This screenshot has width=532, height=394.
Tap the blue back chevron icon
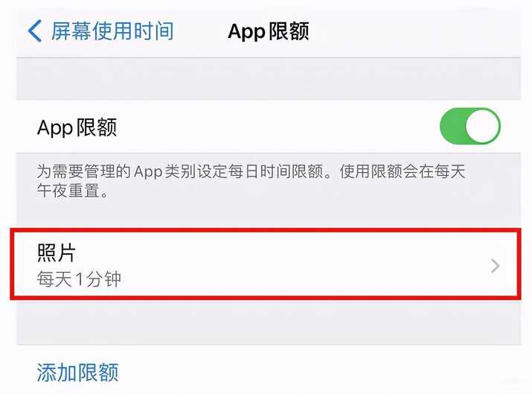(x=35, y=31)
